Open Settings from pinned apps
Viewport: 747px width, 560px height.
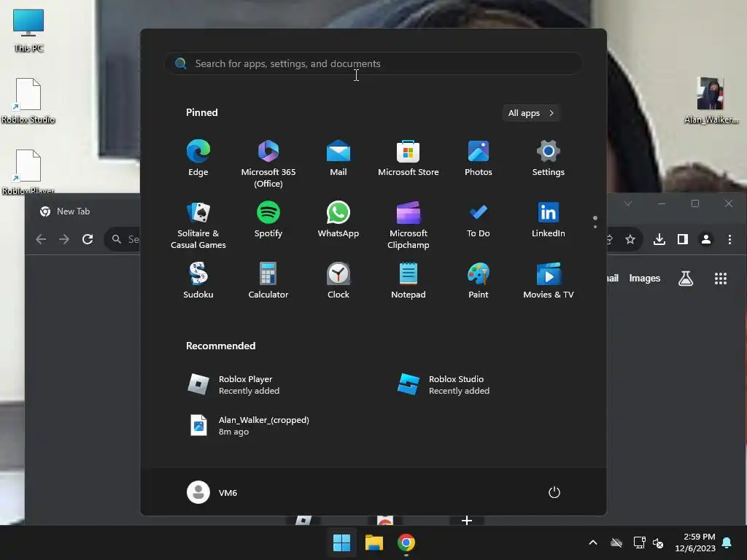coord(549,158)
